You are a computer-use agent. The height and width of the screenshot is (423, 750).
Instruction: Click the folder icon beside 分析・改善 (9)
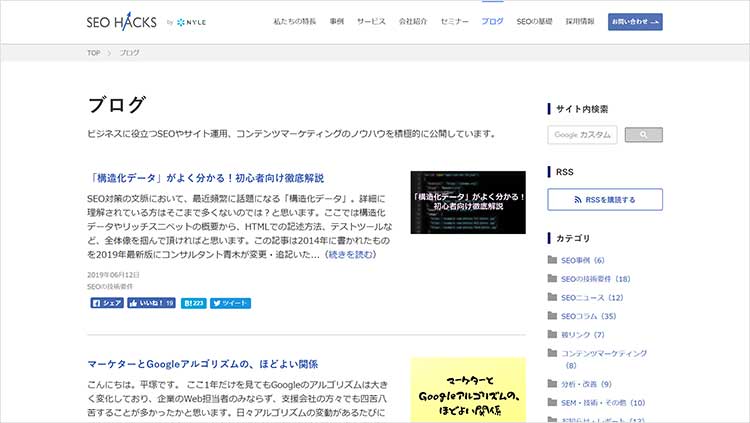coord(552,384)
